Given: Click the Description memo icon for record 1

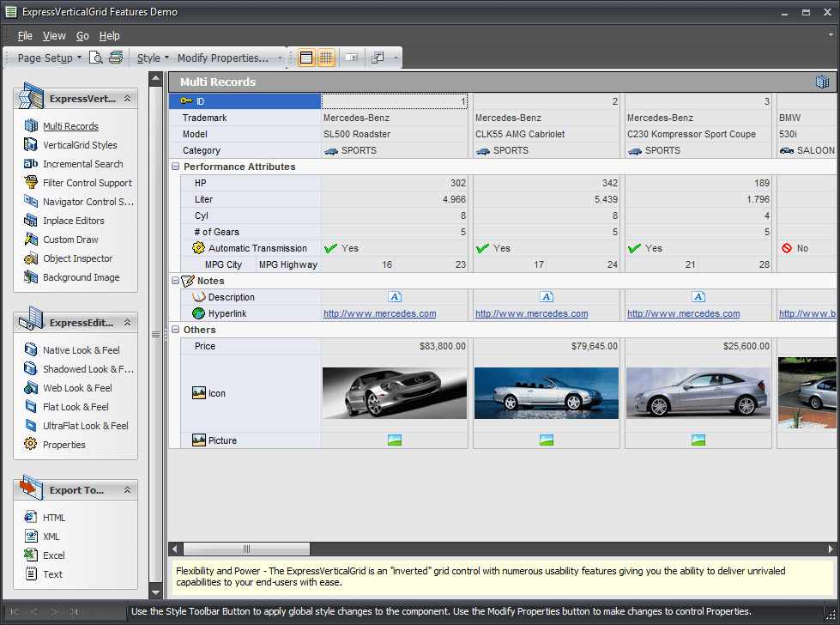Looking at the screenshot, I should [395, 297].
